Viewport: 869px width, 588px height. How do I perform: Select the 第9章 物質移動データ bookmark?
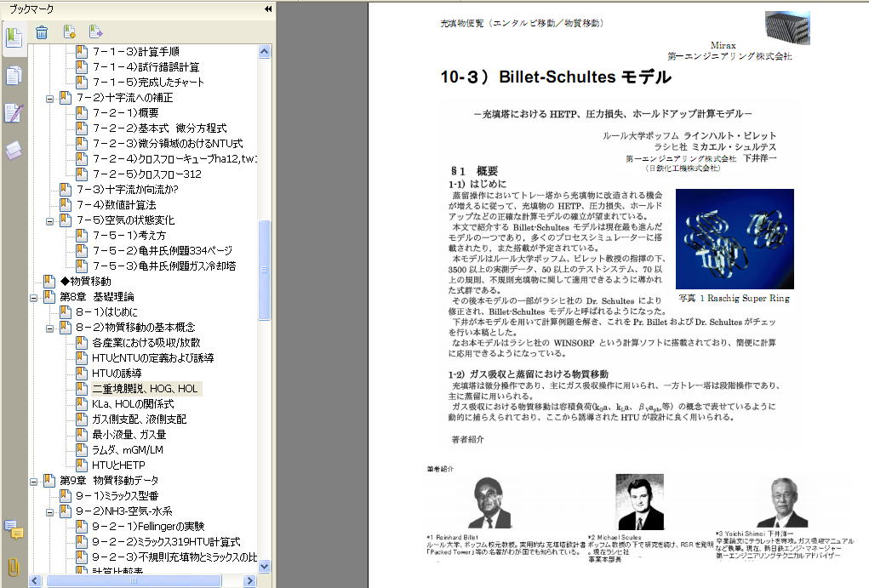[109, 481]
